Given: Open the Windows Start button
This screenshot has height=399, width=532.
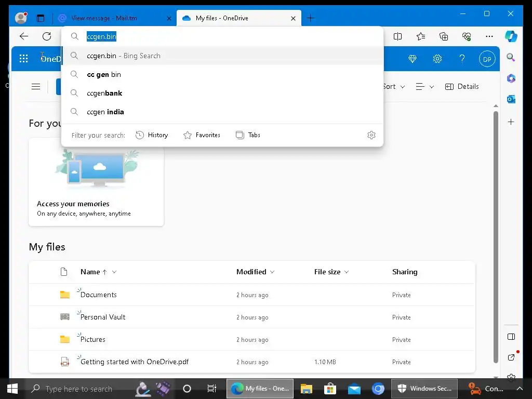Looking at the screenshot, I should (12, 389).
